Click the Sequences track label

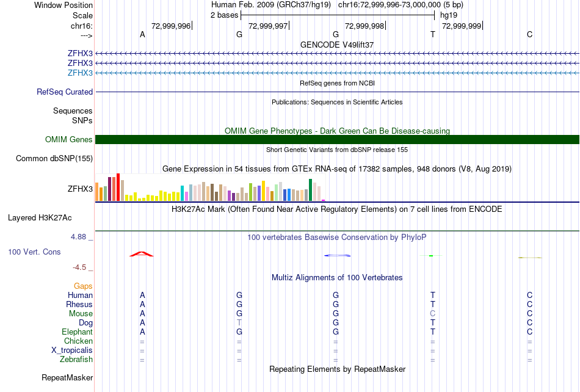(73, 111)
